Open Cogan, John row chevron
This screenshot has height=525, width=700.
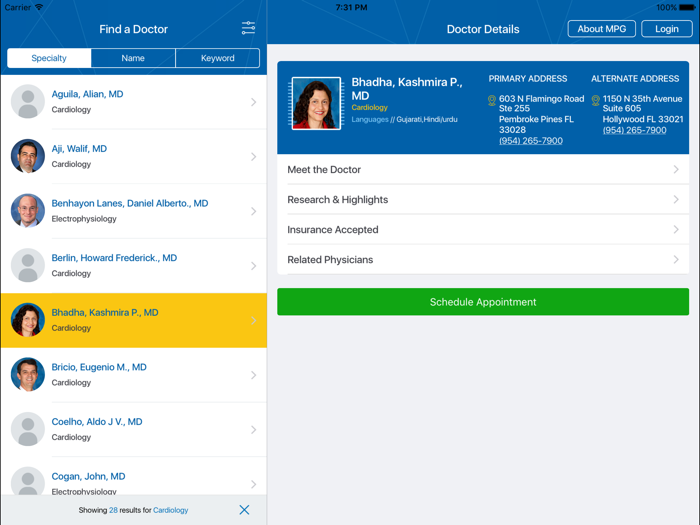pyautogui.click(x=254, y=484)
